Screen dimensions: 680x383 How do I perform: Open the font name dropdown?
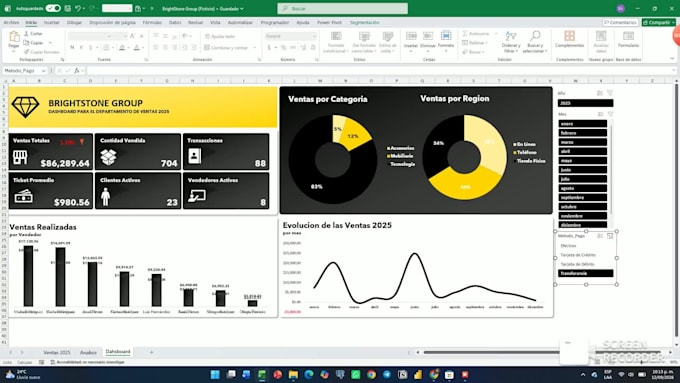tap(110, 36)
